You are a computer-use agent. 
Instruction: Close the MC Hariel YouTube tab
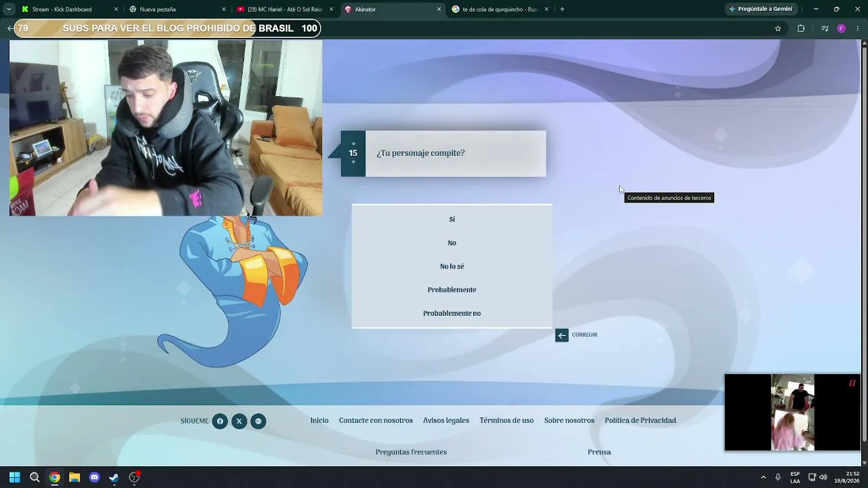(332, 9)
